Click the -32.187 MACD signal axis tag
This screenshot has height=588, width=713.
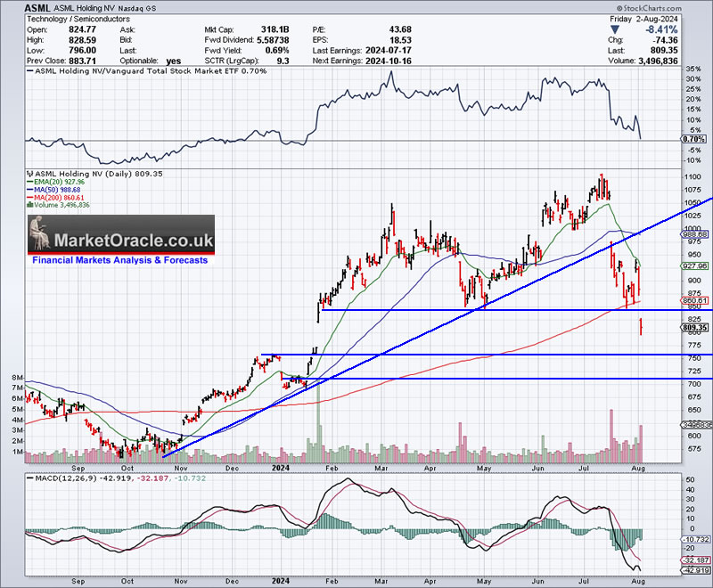pos(696,560)
